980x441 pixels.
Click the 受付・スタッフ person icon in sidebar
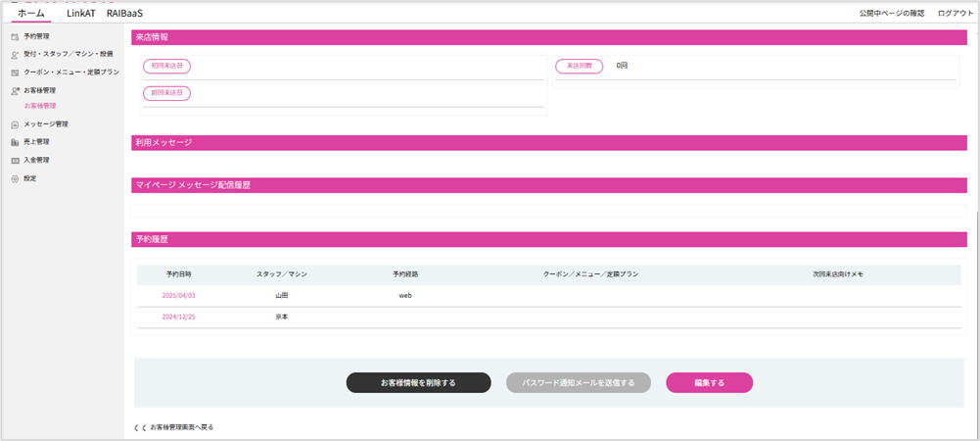pos(15,55)
